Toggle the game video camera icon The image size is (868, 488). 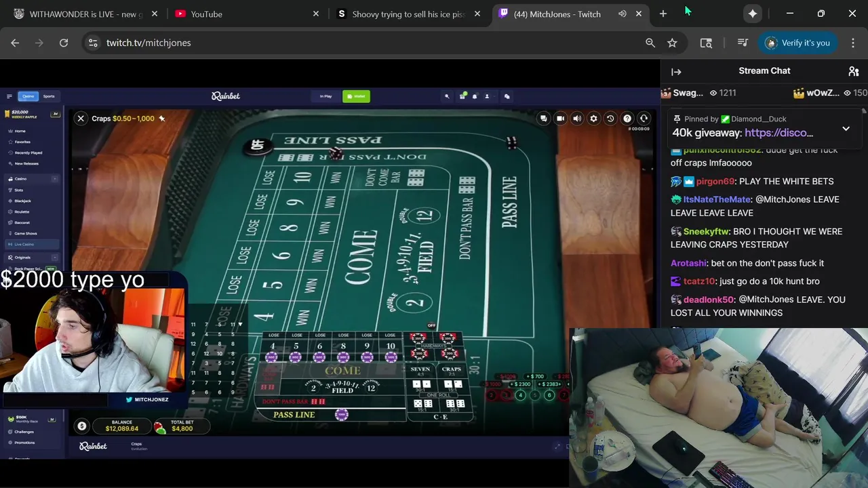[x=560, y=119]
